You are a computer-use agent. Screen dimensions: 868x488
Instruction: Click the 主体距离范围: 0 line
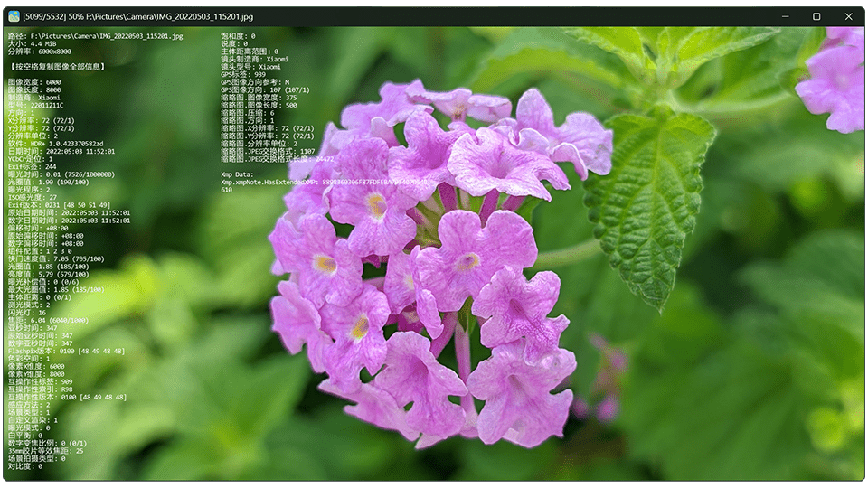250,52
